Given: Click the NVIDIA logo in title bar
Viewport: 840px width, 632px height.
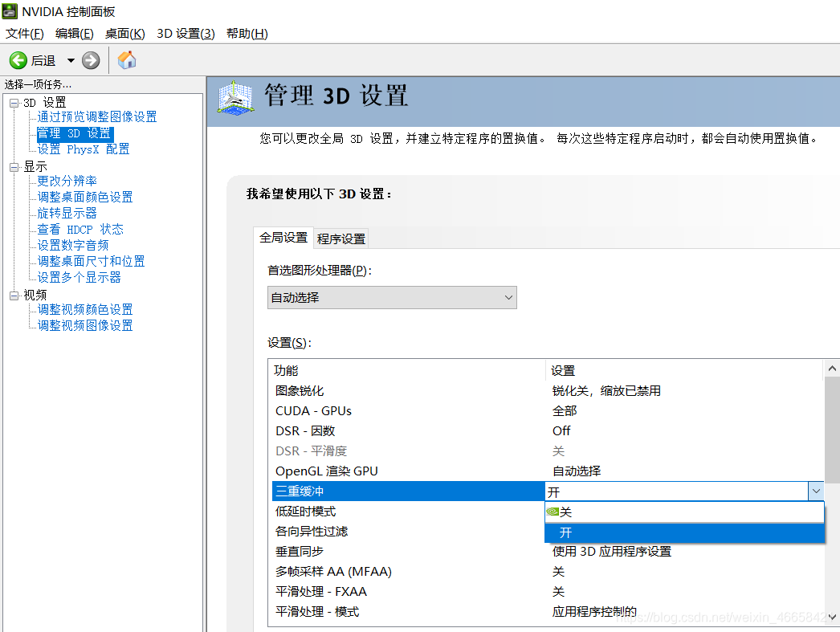Looking at the screenshot, I should point(10,11).
